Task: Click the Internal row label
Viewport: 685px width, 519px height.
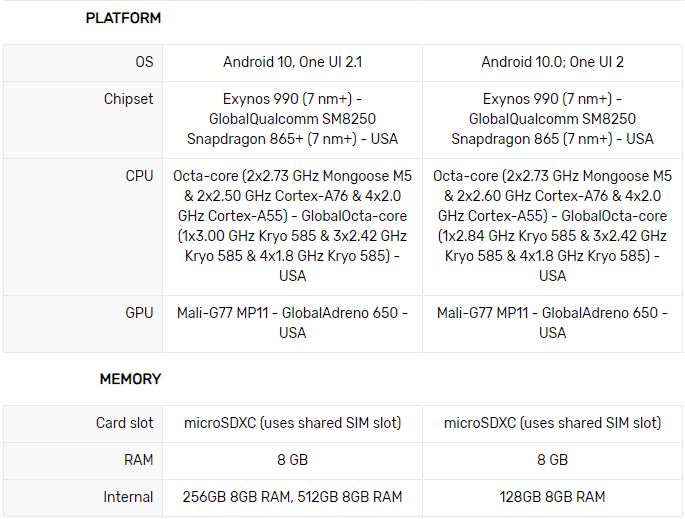Action: 128,497
